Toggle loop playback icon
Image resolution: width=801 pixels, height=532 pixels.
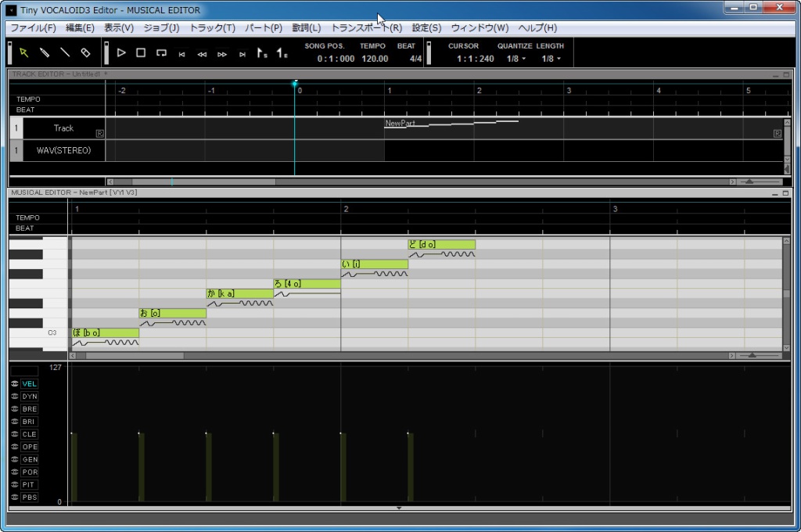(161, 53)
